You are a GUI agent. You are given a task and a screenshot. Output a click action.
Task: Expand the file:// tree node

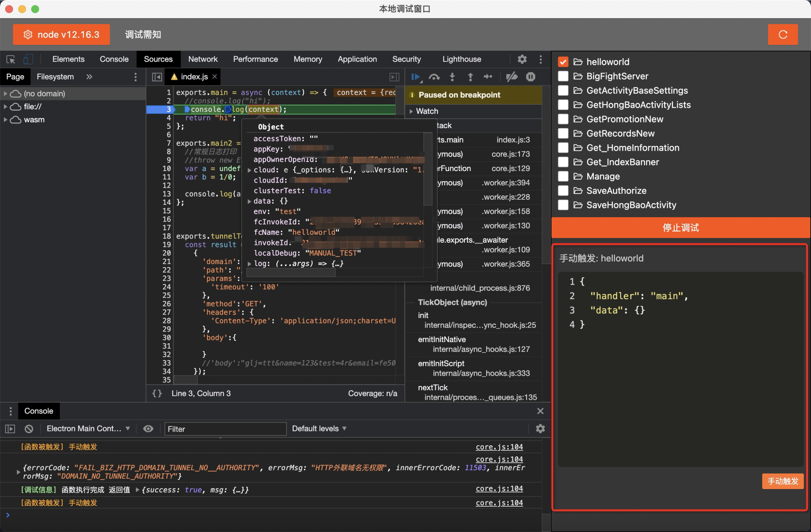5,107
